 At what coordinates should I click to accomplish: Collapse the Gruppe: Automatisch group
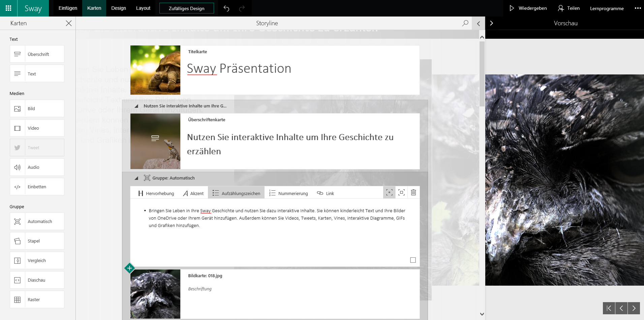[x=136, y=178]
